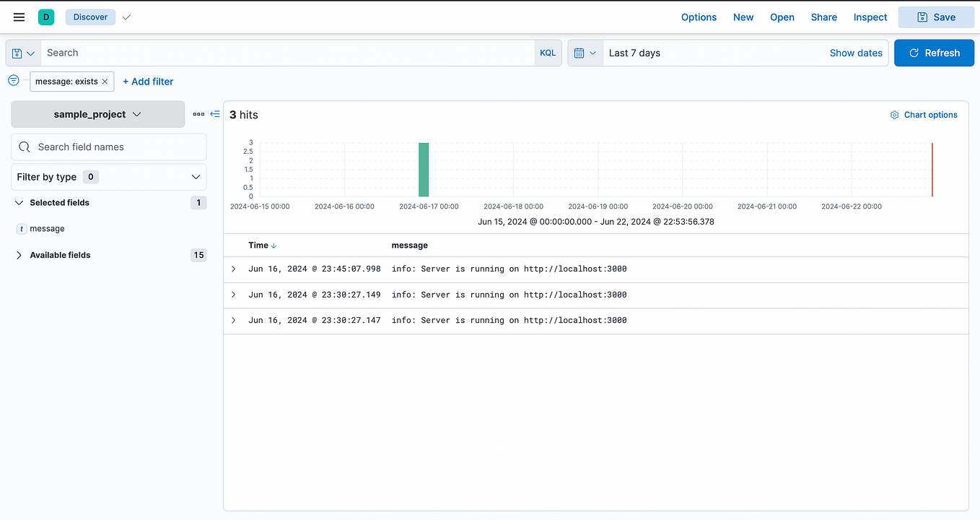This screenshot has height=520, width=980.
Task: Collapse the fields sidebar with the arrow icon
Action: tap(213, 113)
